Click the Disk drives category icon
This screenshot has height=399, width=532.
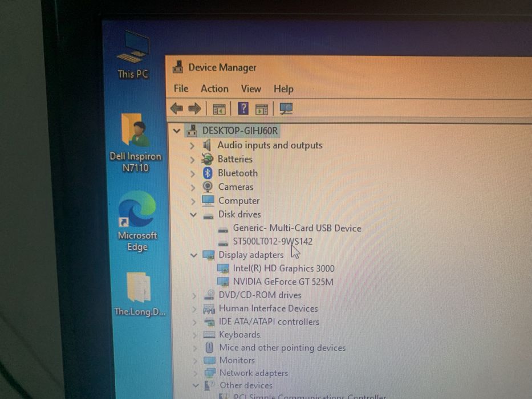pyautogui.click(x=208, y=215)
